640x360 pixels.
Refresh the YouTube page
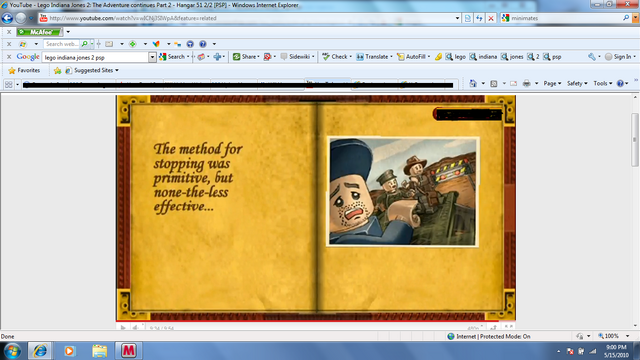click(479, 18)
